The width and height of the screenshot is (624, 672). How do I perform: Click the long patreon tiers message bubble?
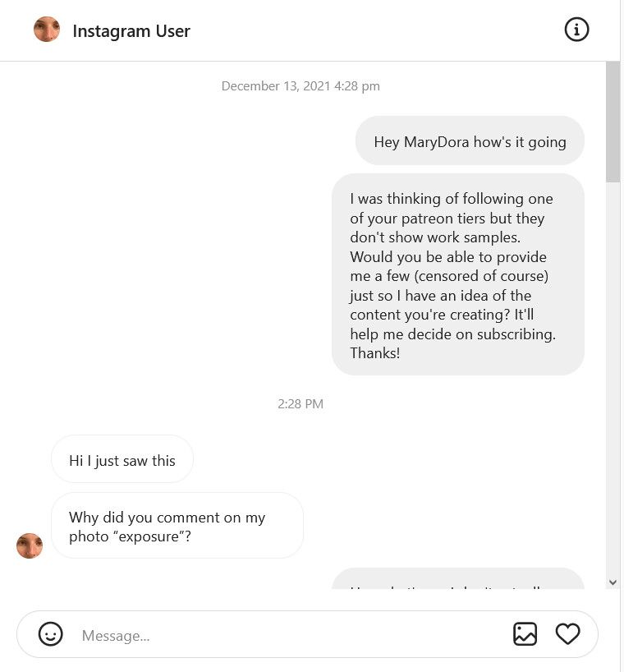[x=457, y=274]
